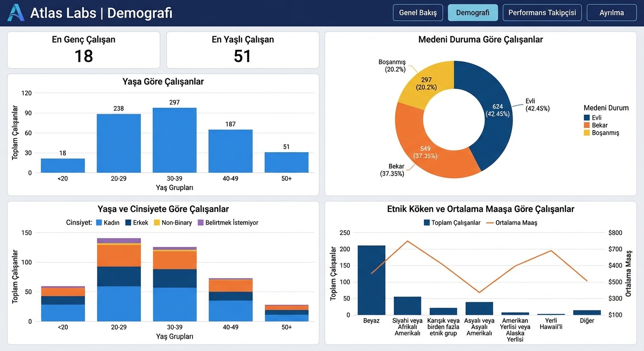
Task: Click the Evli swatch in Medeni Durum legend
Action: (587, 118)
